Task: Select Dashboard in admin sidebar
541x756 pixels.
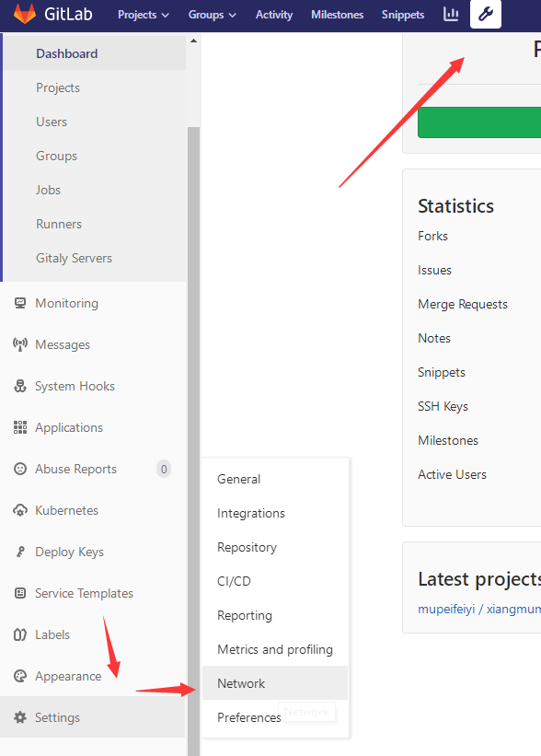Action: [x=95, y=53]
